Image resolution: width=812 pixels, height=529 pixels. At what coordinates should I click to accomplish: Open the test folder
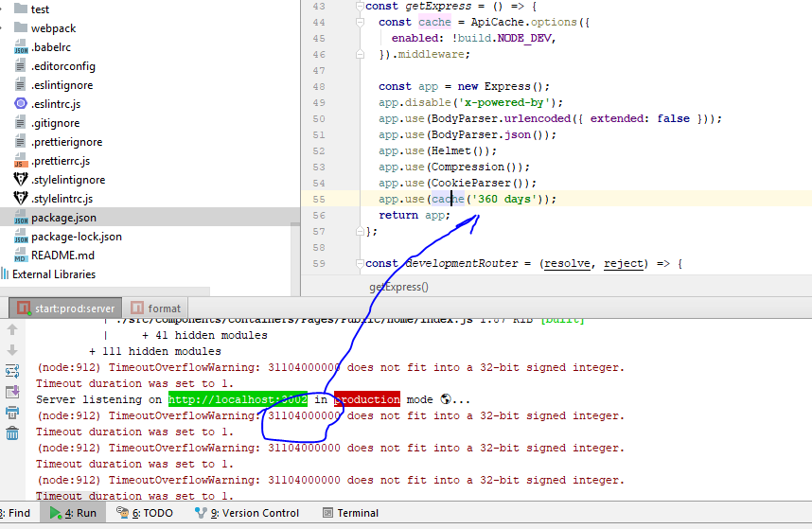point(40,9)
